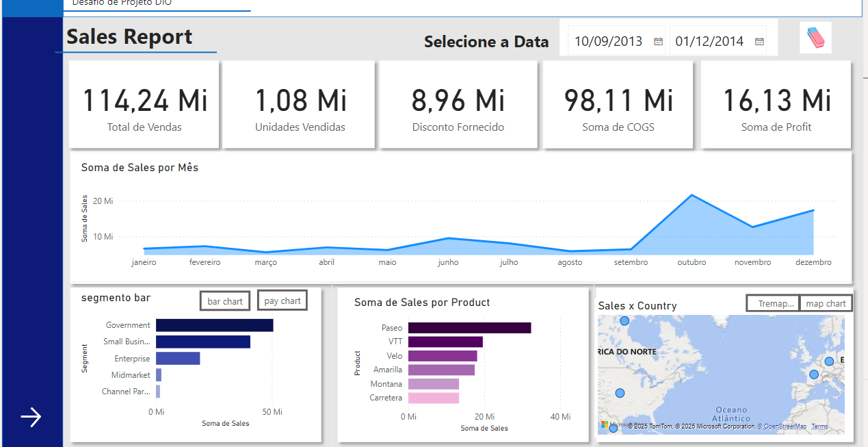Switch segment visual to pay chart
Viewport: 868px width, 447px height.
tap(282, 301)
